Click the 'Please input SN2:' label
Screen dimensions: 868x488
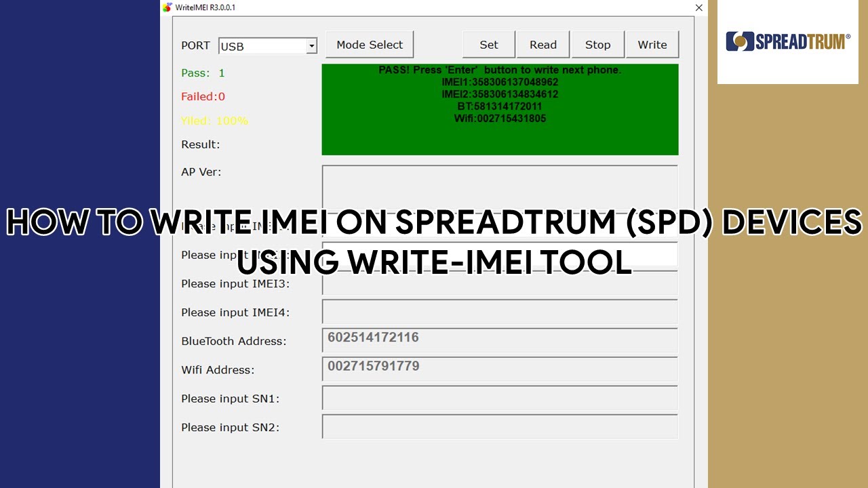(x=230, y=427)
